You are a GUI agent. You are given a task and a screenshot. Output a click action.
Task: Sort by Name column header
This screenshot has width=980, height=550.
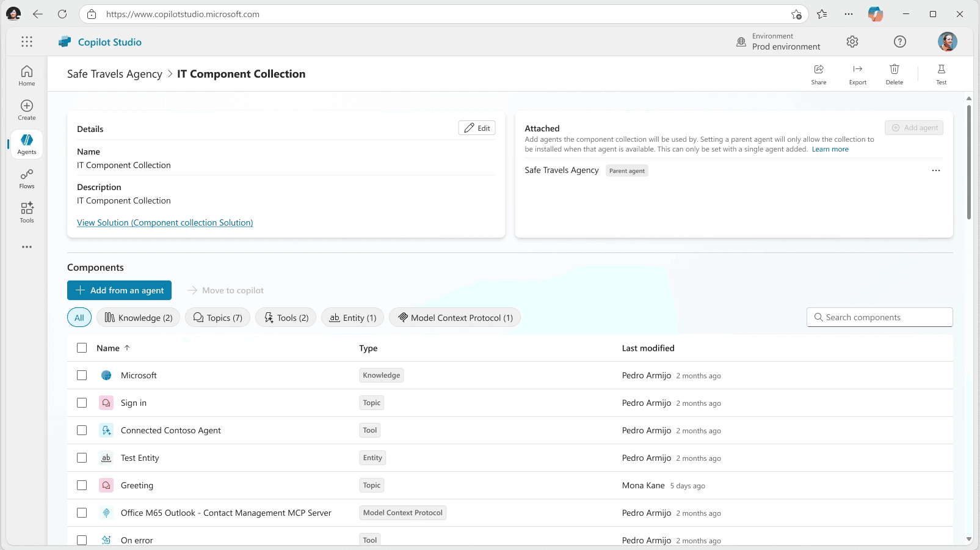tap(113, 348)
